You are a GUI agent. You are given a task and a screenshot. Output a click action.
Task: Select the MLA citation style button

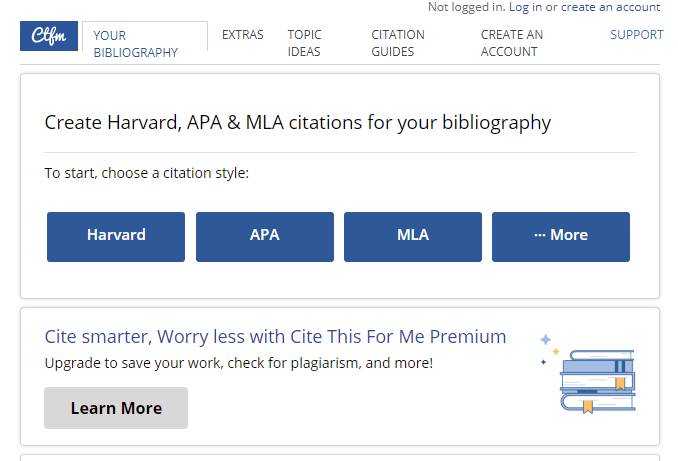[413, 236]
